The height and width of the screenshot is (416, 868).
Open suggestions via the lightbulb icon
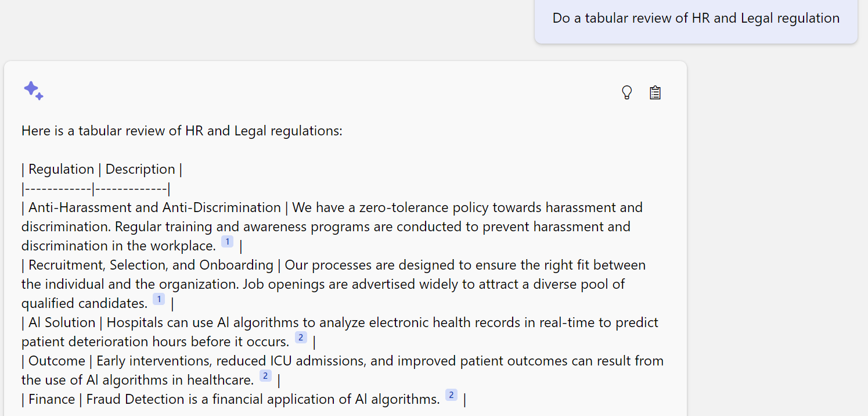point(626,92)
